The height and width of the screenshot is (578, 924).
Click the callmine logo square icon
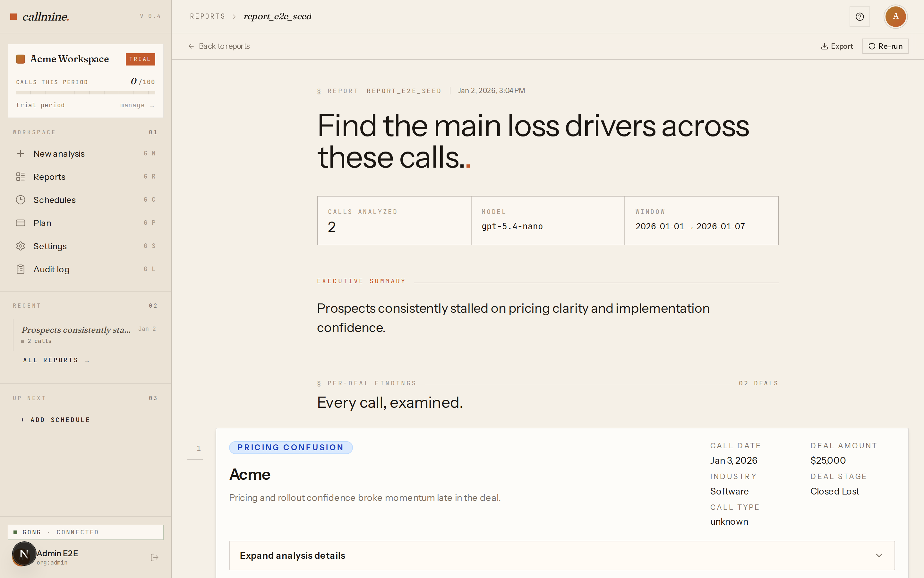(x=13, y=16)
